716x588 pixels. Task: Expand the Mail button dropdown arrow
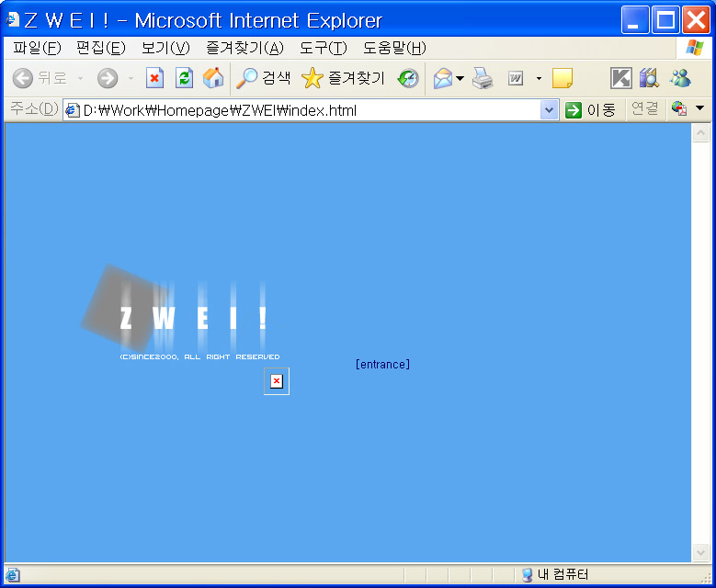[x=460, y=78]
